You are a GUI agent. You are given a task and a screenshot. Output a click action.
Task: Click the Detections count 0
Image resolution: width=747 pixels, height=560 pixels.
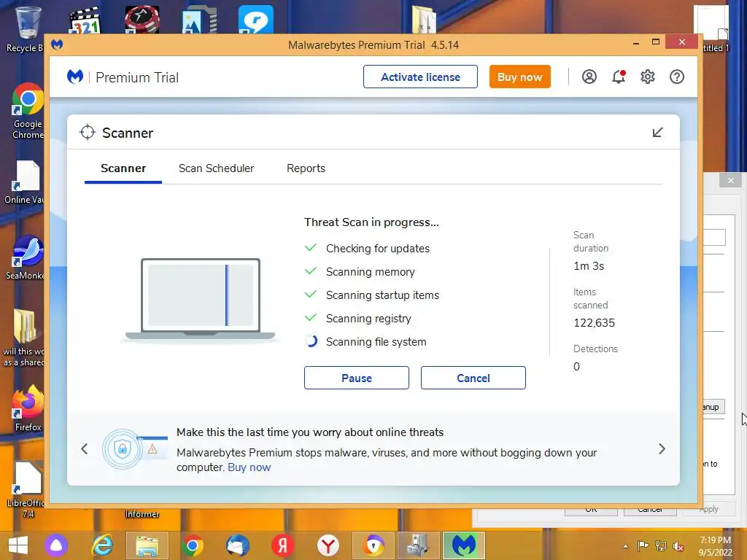(x=576, y=367)
